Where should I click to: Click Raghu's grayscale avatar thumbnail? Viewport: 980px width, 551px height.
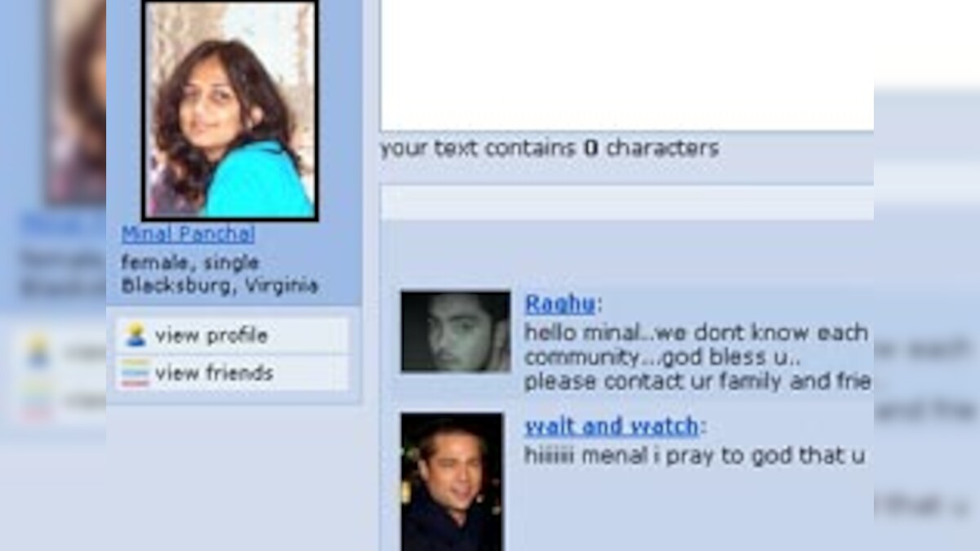click(456, 331)
